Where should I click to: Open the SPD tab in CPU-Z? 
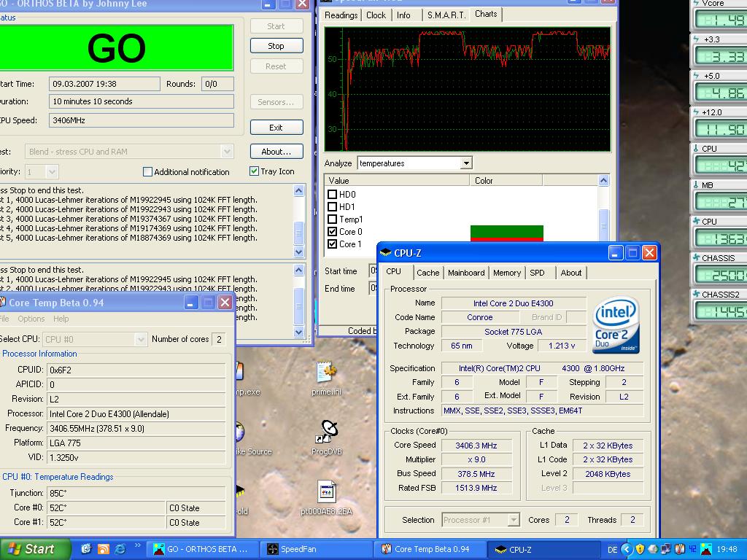click(537, 273)
